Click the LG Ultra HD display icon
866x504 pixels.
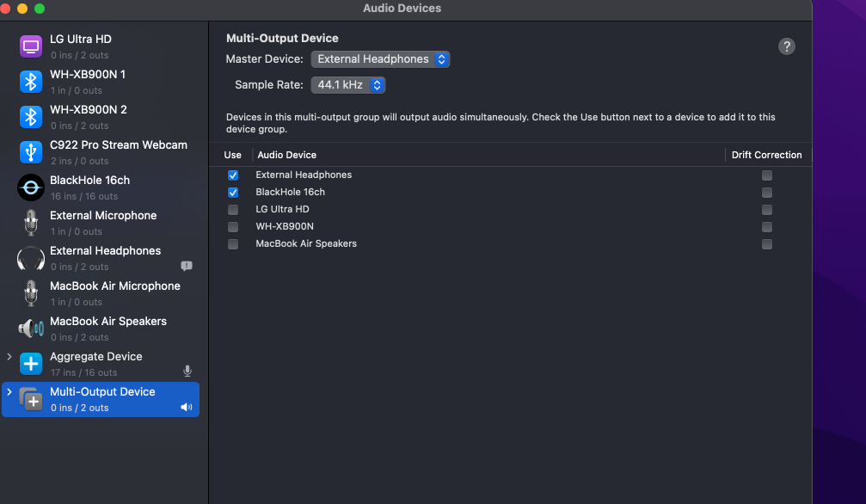(x=31, y=46)
